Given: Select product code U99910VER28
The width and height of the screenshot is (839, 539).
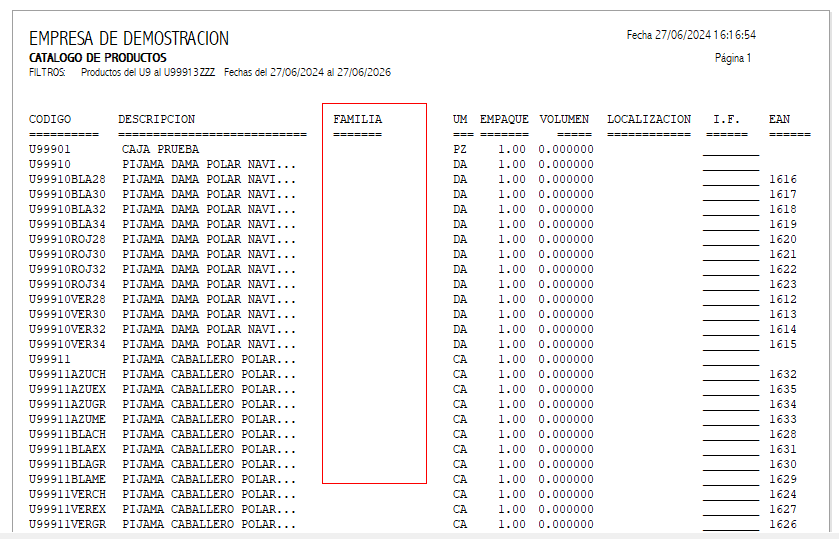Looking at the screenshot, I should point(67,299).
